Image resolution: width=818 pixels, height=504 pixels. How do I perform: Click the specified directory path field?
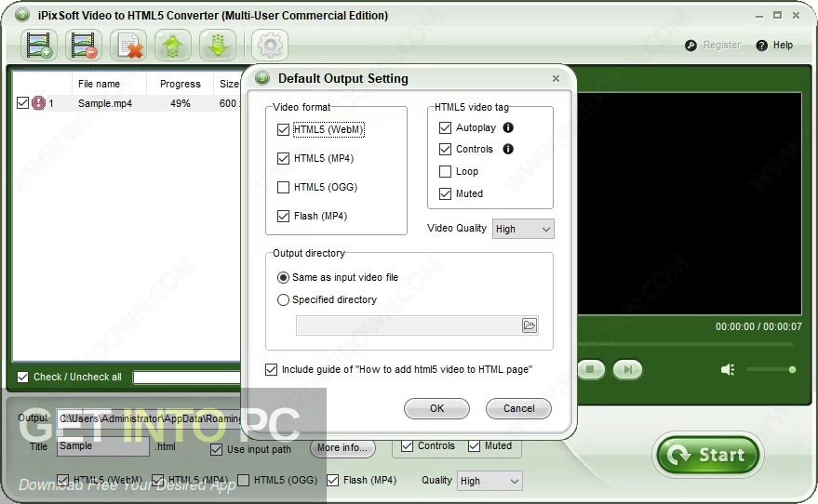coord(409,325)
